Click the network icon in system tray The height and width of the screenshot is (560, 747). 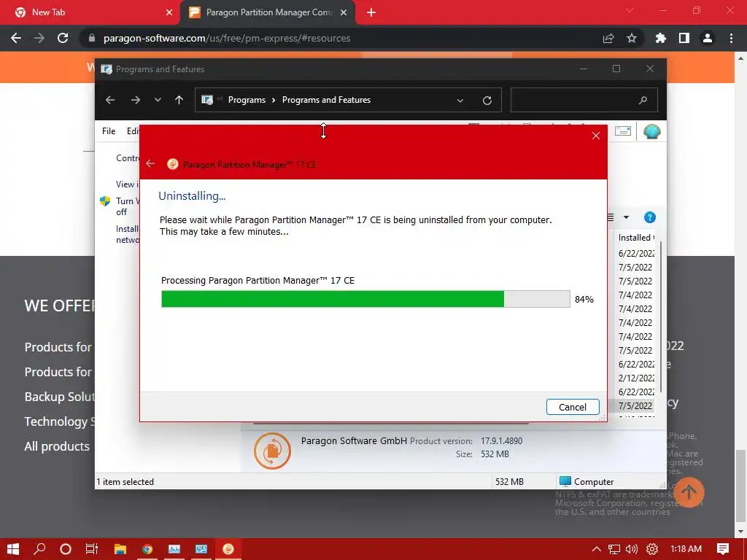tap(614, 549)
